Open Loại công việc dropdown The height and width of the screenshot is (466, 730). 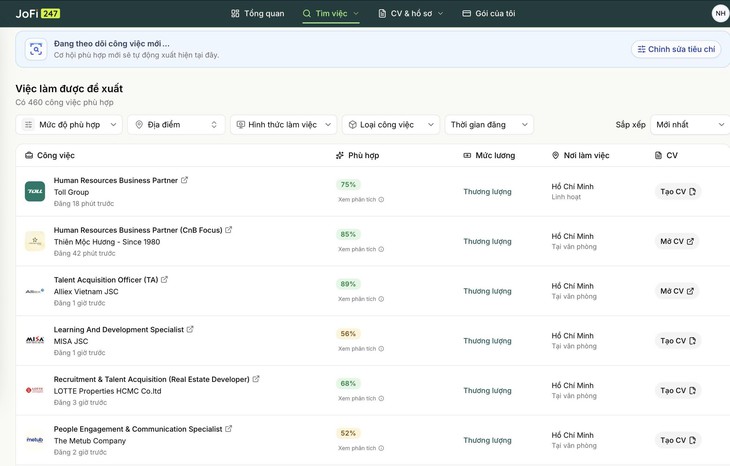391,125
